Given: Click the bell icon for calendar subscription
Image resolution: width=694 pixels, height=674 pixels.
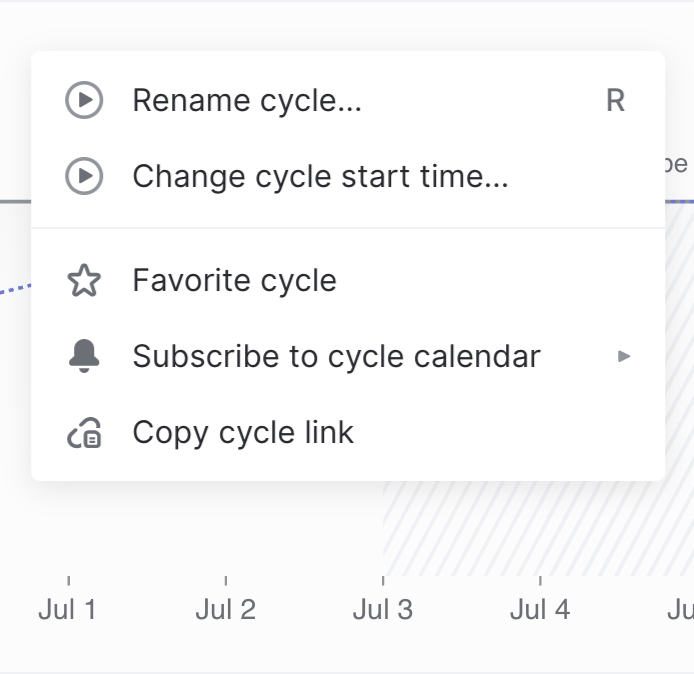Looking at the screenshot, I should (84, 356).
